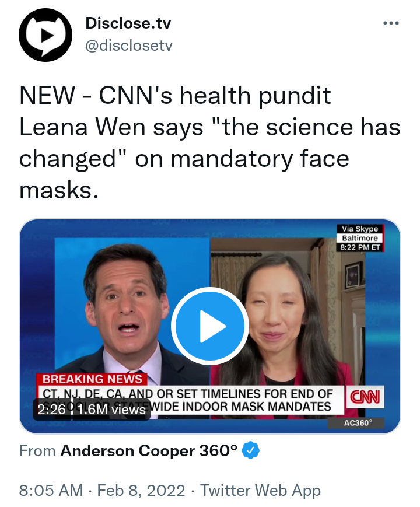Open the three-dot more options menu
The width and height of the screenshot is (420, 507).
(x=391, y=23)
